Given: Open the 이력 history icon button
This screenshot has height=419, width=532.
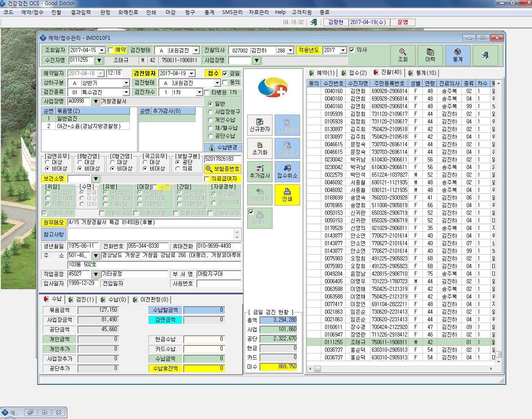Looking at the screenshot, I should pyautogui.click(x=430, y=55).
